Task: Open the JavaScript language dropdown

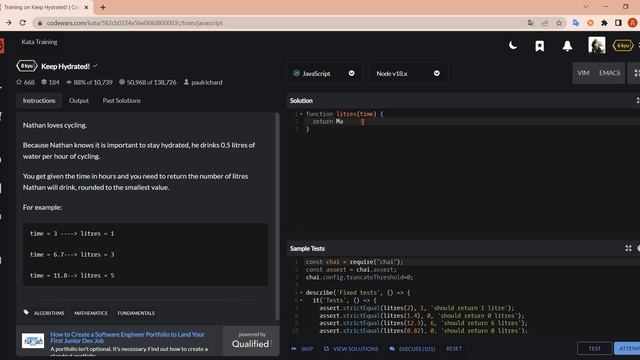Action: click(x=324, y=73)
